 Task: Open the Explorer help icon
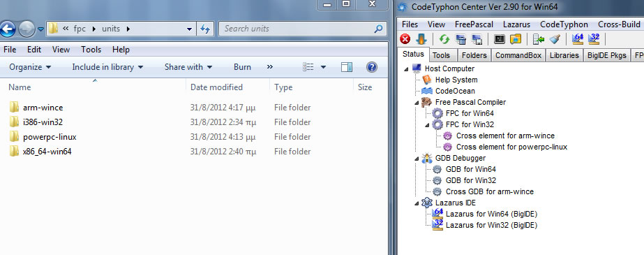372,67
